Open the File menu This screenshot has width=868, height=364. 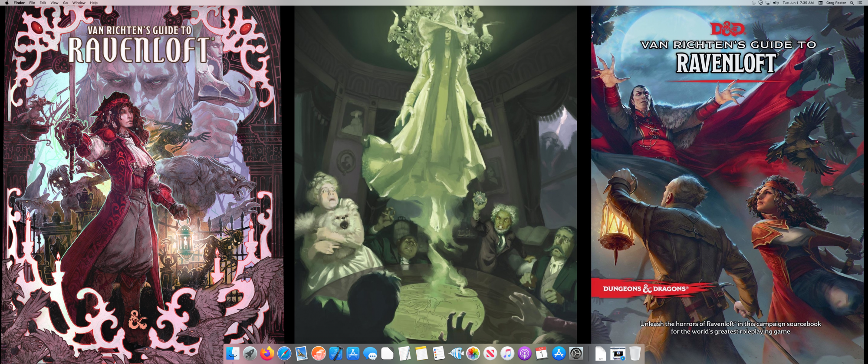tap(32, 3)
